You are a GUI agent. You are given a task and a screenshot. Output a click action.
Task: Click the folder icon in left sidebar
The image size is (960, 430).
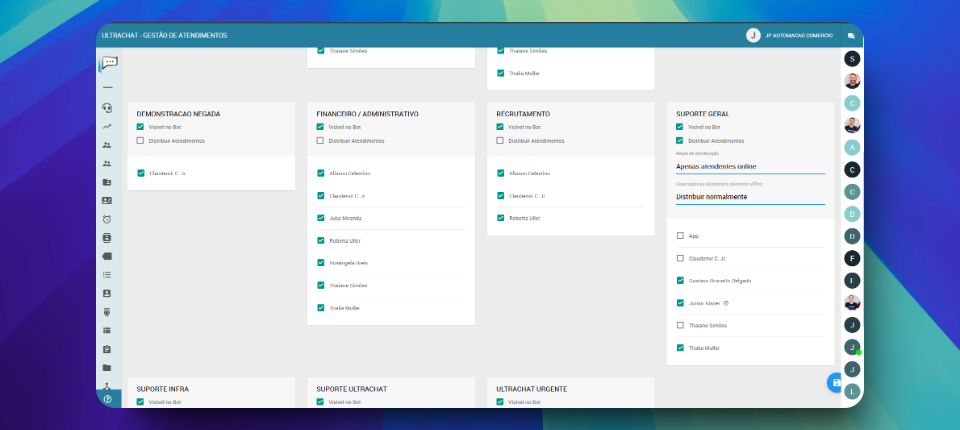[x=107, y=367]
